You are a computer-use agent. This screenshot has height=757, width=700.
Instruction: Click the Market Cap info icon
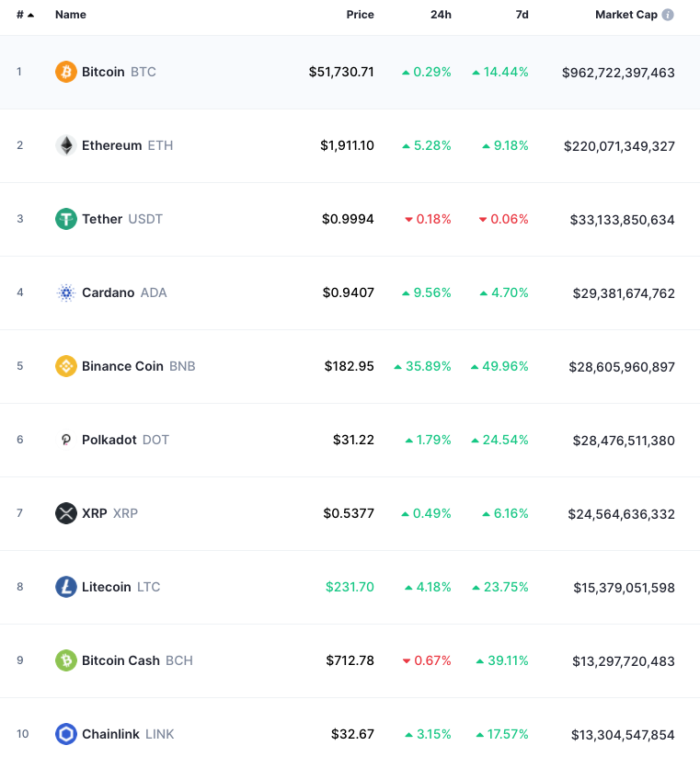[668, 15]
